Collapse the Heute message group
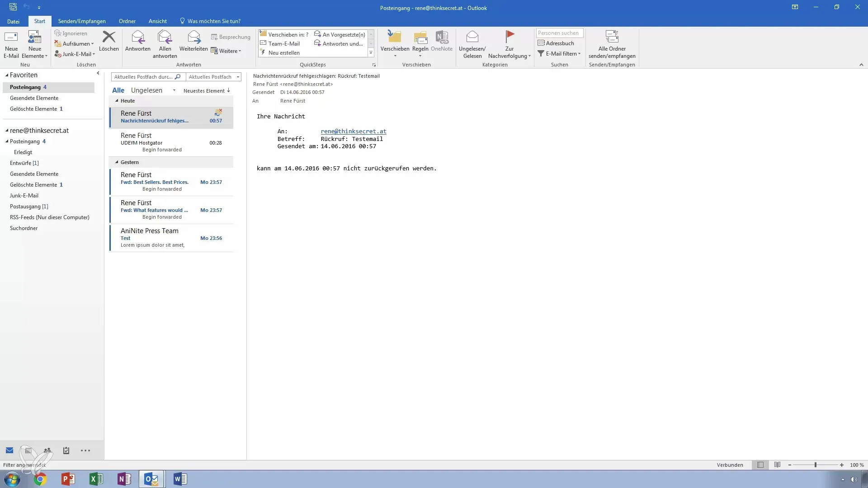This screenshot has width=868, height=488. (x=117, y=101)
